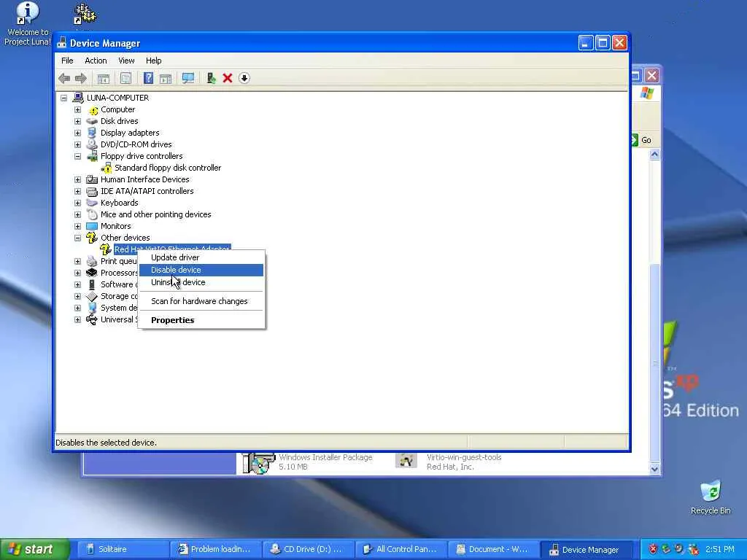The image size is (747, 560).
Task: Expand the IDE ATA/ATAPI controllers category
Action: [x=77, y=191]
